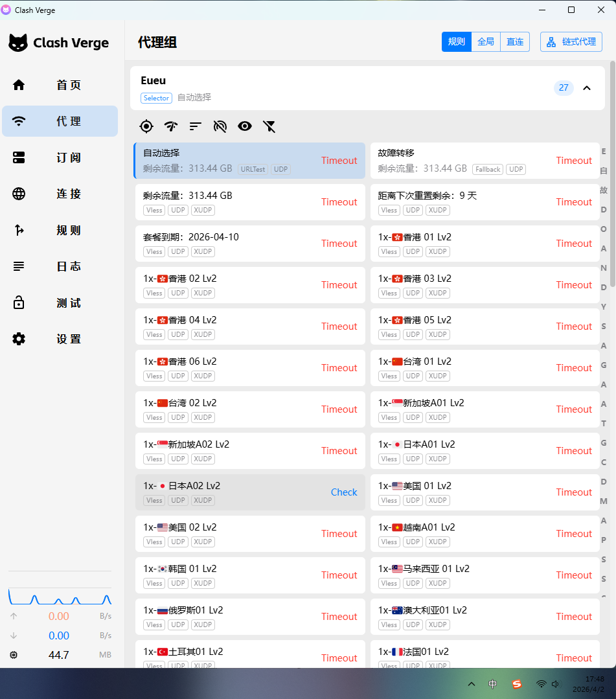
Task: Switch proxy mode to 直连
Action: tap(515, 41)
